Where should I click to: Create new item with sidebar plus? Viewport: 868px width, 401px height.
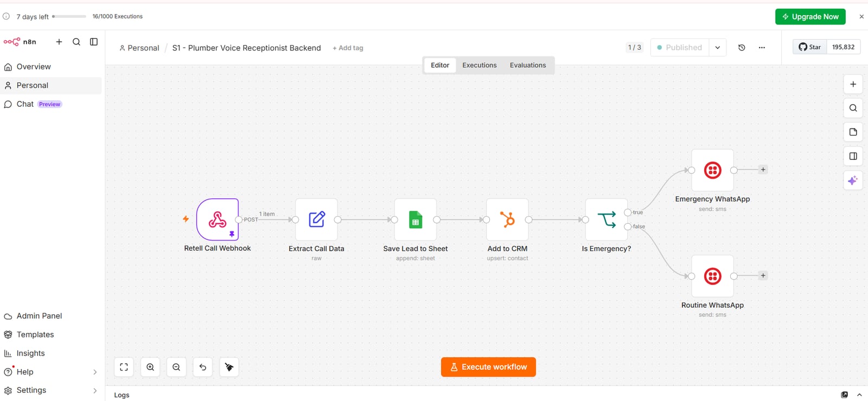point(59,42)
